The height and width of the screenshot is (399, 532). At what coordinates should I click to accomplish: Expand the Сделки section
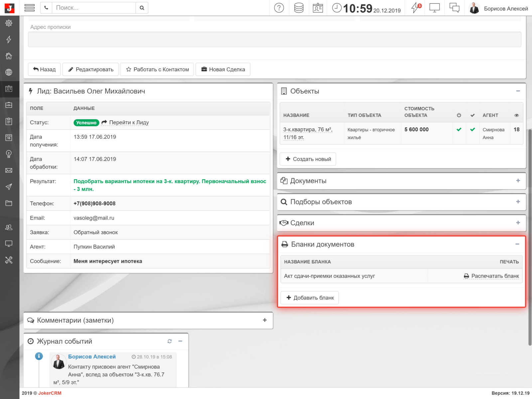point(518,223)
